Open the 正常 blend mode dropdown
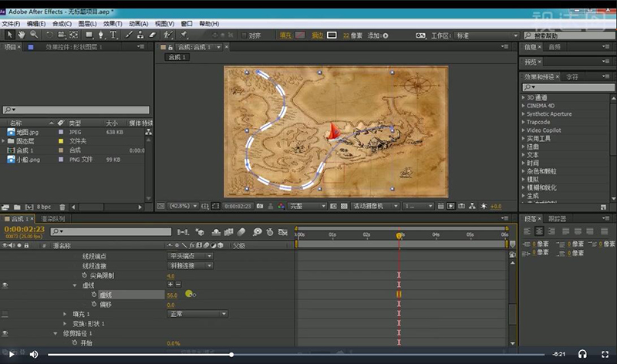 click(x=197, y=314)
